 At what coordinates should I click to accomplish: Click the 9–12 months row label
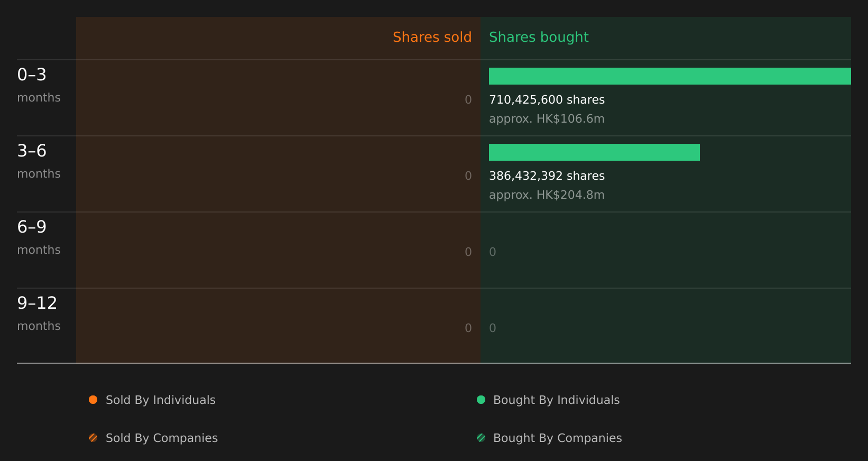39,314
